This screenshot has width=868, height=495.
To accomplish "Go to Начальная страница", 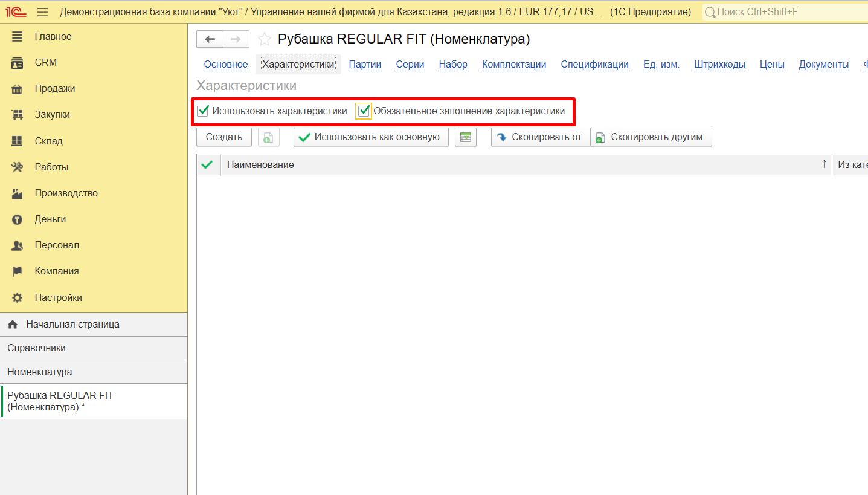I will (x=72, y=325).
